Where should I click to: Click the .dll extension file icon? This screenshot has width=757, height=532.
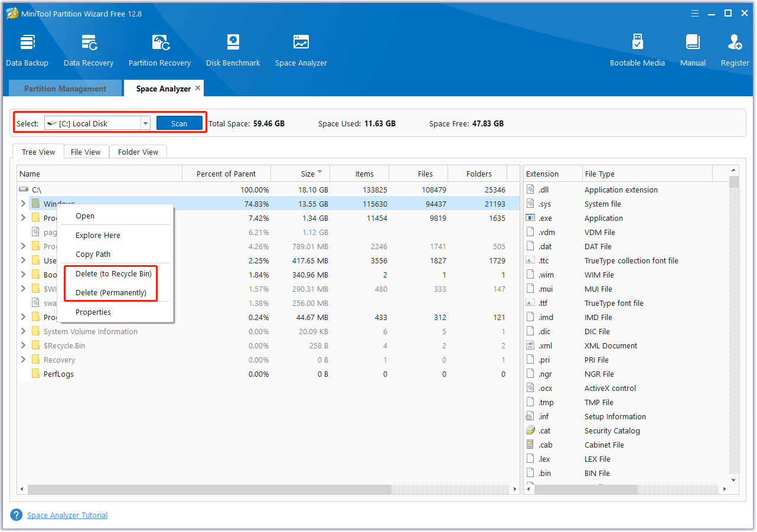point(530,190)
